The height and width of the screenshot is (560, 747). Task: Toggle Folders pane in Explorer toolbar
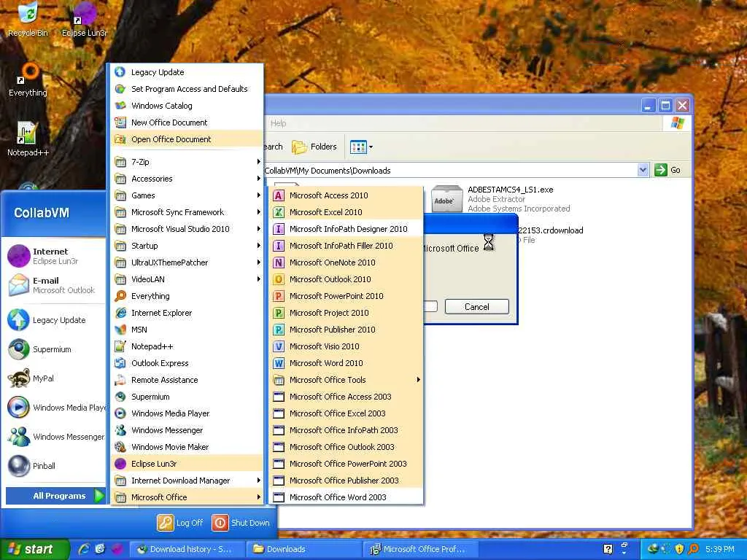coord(314,147)
